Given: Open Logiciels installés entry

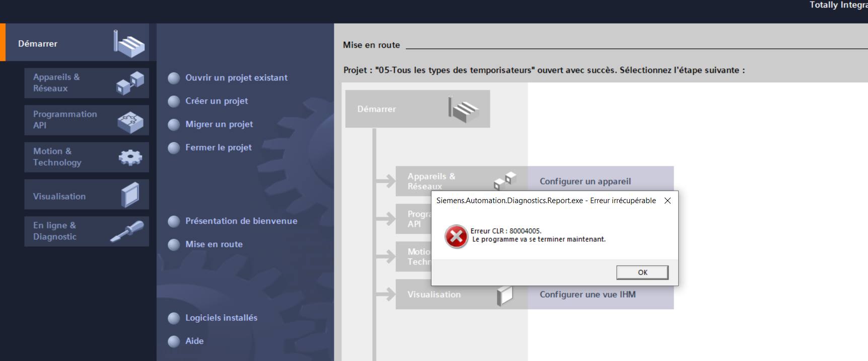Looking at the screenshot, I should 221,318.
